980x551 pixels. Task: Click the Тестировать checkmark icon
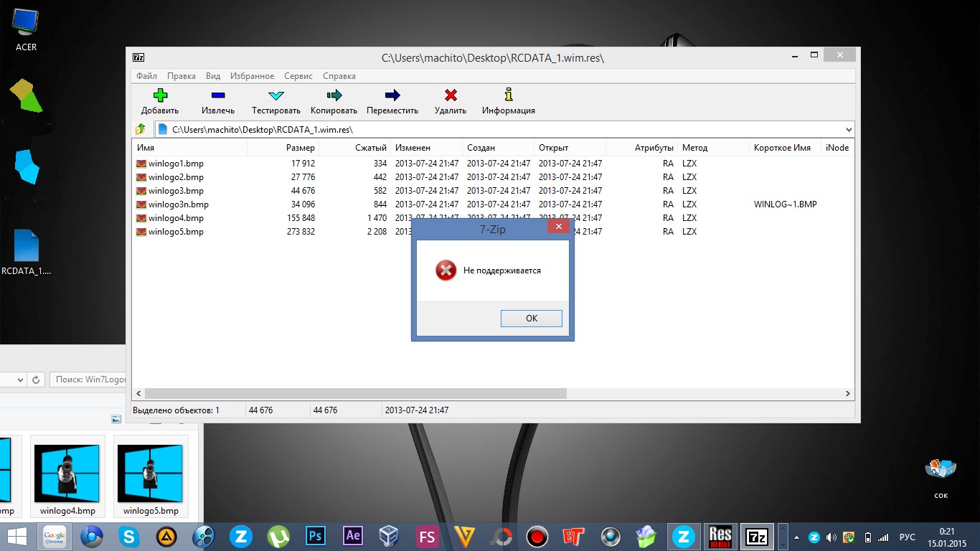(x=276, y=95)
